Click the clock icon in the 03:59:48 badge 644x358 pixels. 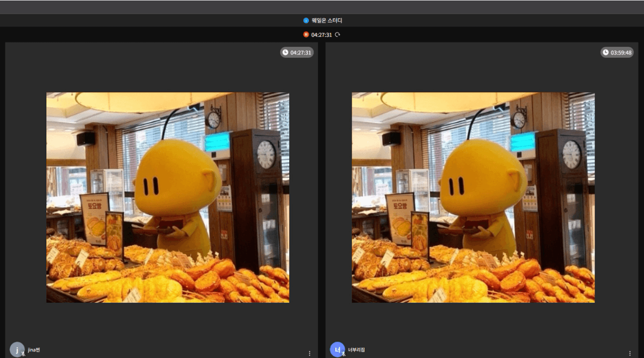point(605,52)
